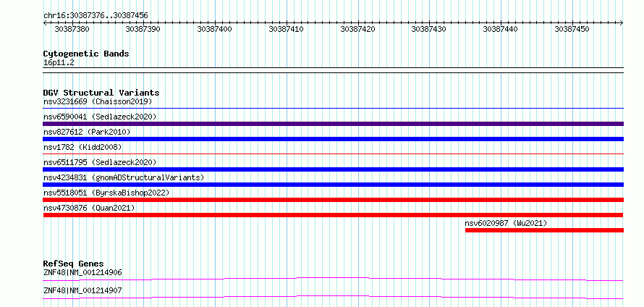Click the blue bar under nsv6511795

pyautogui.click(x=333, y=169)
